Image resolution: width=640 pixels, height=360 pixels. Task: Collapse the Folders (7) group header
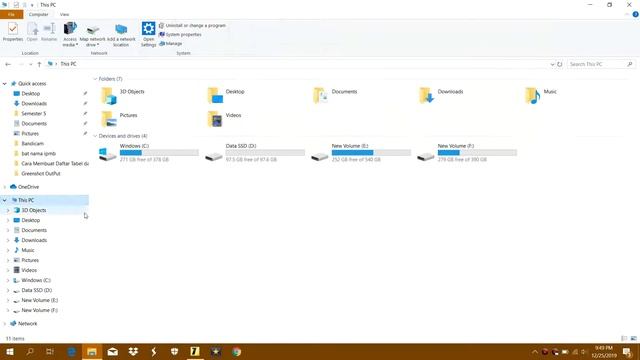[x=95, y=79]
